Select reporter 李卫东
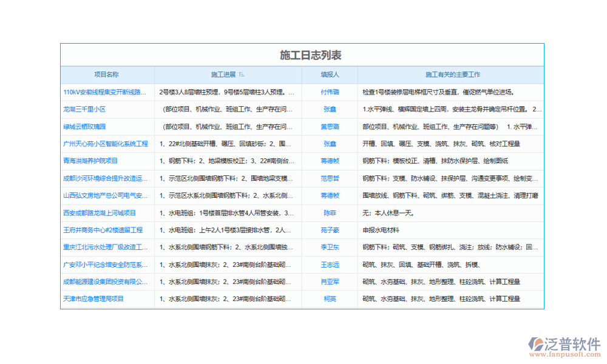The width and height of the screenshot is (607, 364). point(330,248)
